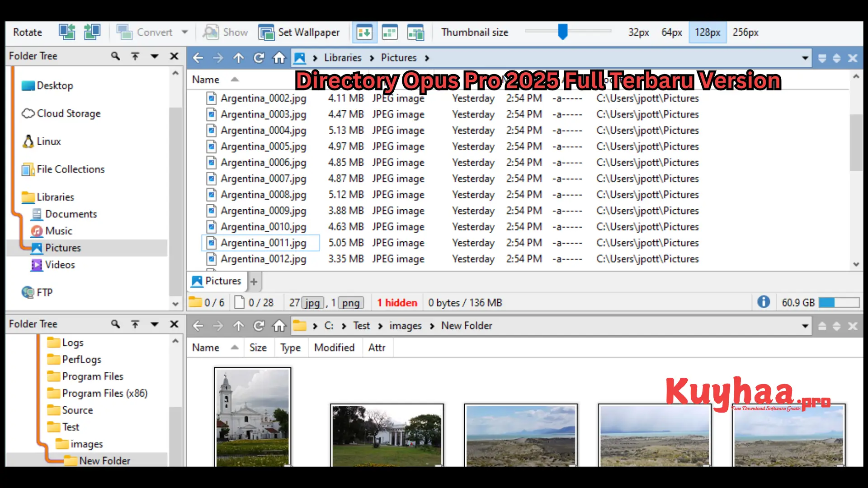Open a new folder tab with the plus button

click(x=254, y=281)
